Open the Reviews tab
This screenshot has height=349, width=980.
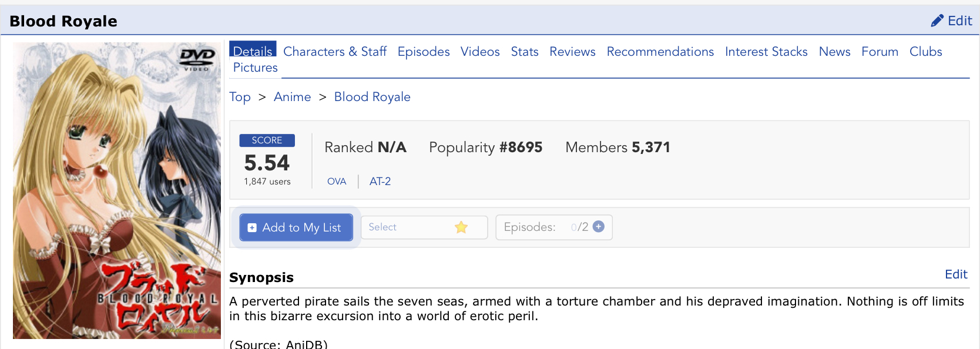pyautogui.click(x=572, y=52)
